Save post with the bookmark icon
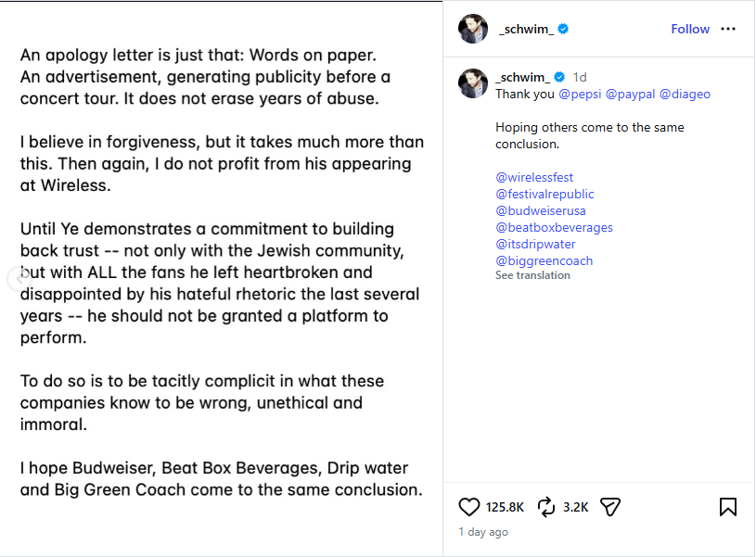Viewport: 756px width, 557px height. point(728,506)
